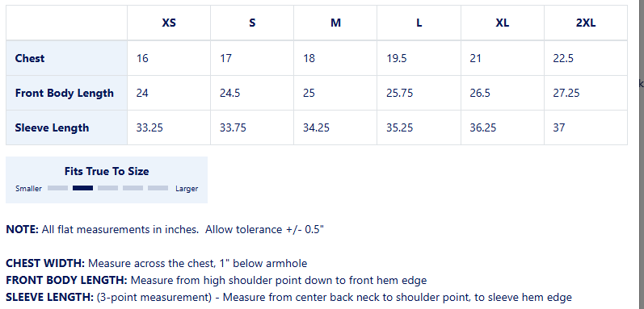Screen dimensions: 644x309
Task: Click the dark highlighted fit scale segment
Action: pyautogui.click(x=83, y=188)
